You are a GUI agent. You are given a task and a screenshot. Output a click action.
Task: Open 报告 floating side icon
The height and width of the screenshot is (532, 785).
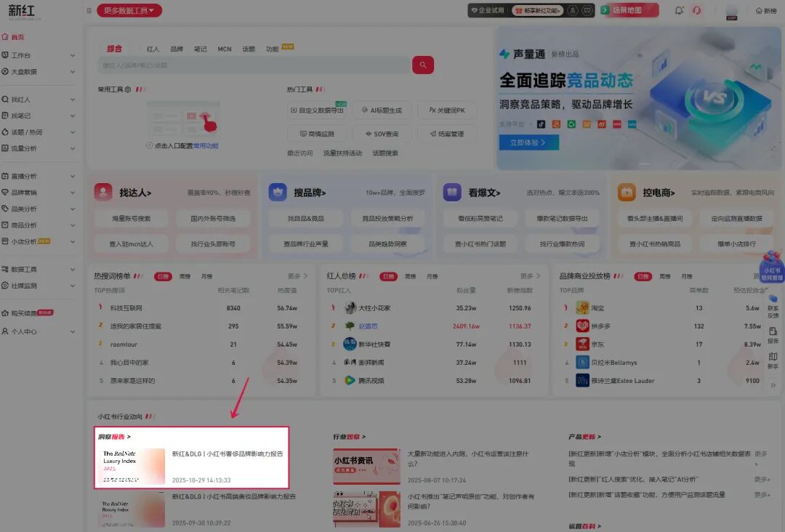[x=773, y=335]
